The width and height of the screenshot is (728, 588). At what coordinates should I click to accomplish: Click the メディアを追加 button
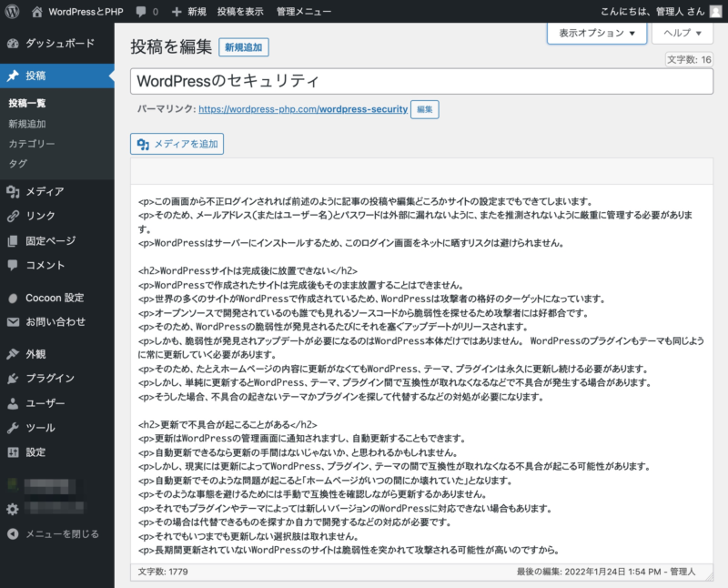click(x=177, y=144)
